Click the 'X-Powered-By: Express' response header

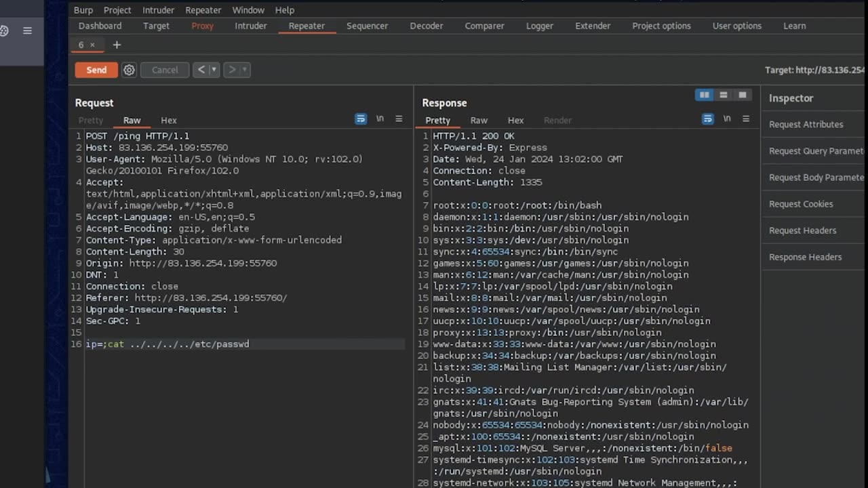tap(490, 148)
